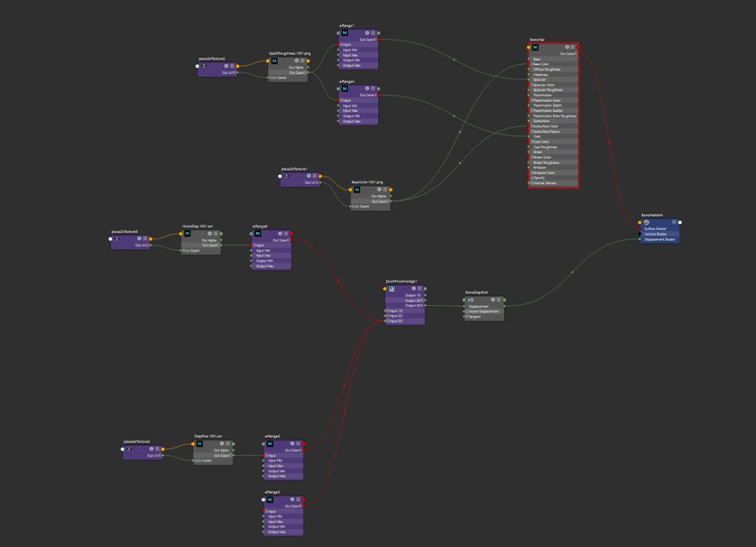Click the Arnold icon on BoneMat node
Screen dimensions: 756x547
pos(536,48)
